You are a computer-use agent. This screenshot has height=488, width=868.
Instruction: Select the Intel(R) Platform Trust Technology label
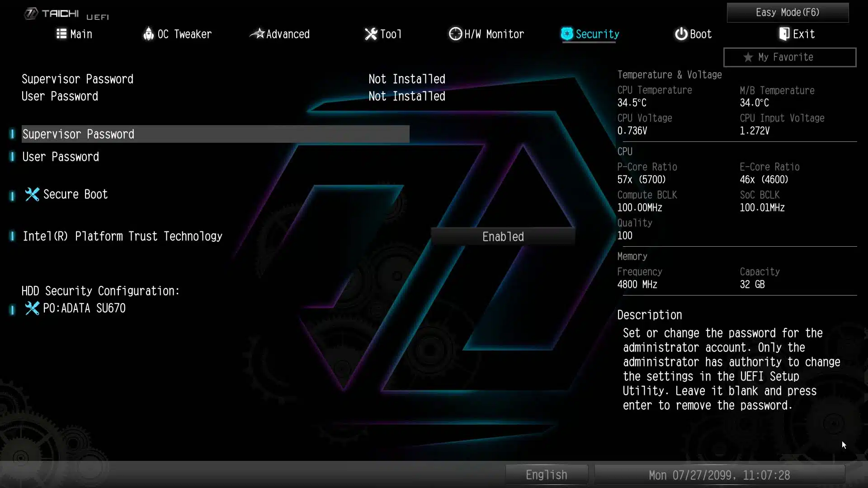pos(123,236)
